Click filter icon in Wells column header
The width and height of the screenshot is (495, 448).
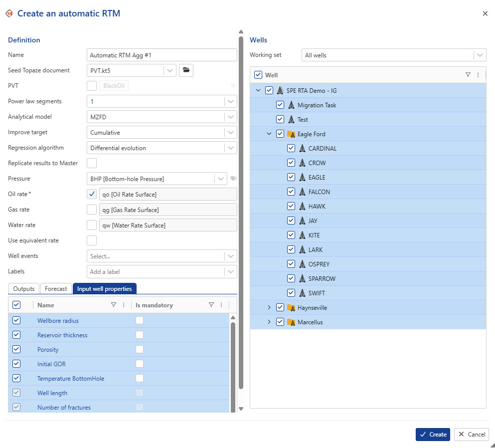click(x=468, y=75)
